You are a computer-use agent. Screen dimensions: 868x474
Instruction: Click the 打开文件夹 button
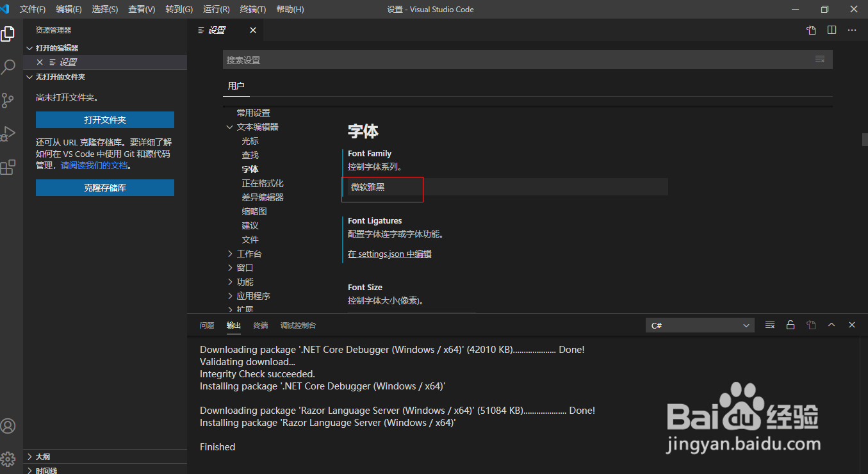tap(104, 120)
